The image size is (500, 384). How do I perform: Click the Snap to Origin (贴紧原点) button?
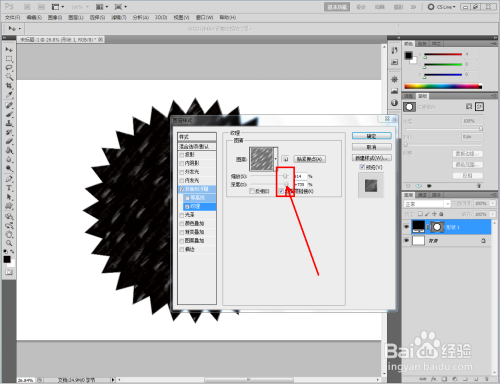point(309,159)
